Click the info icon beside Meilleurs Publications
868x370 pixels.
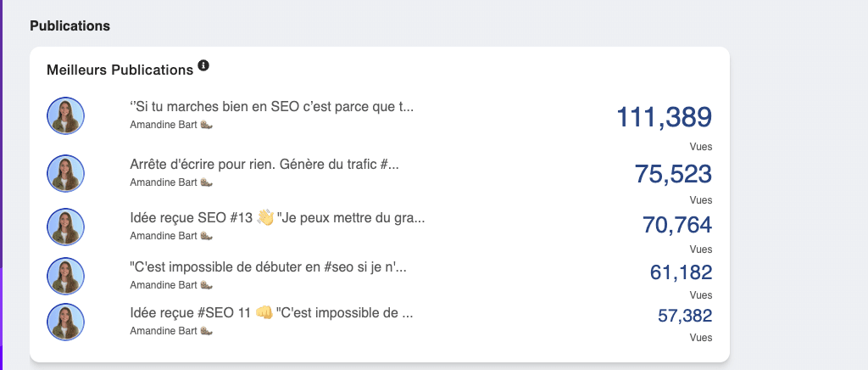pos(203,66)
